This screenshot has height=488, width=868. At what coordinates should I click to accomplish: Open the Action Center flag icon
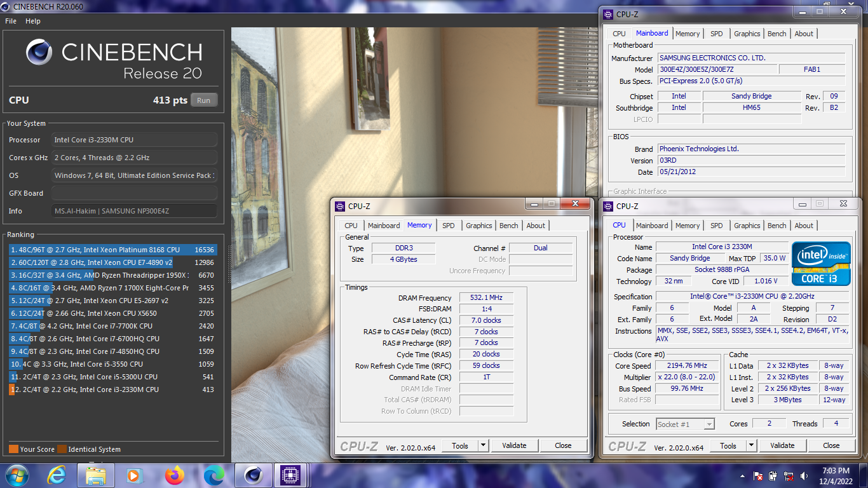[x=757, y=476]
